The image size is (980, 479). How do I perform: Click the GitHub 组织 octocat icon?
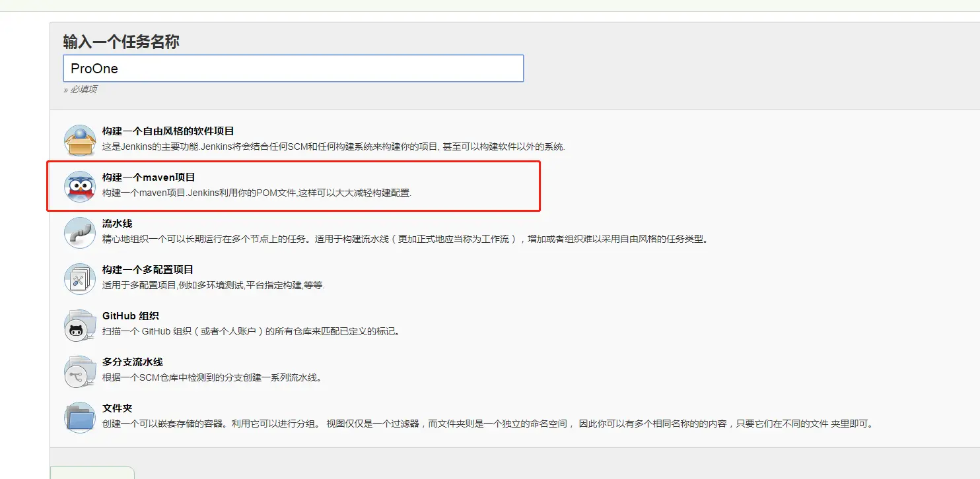pos(80,325)
